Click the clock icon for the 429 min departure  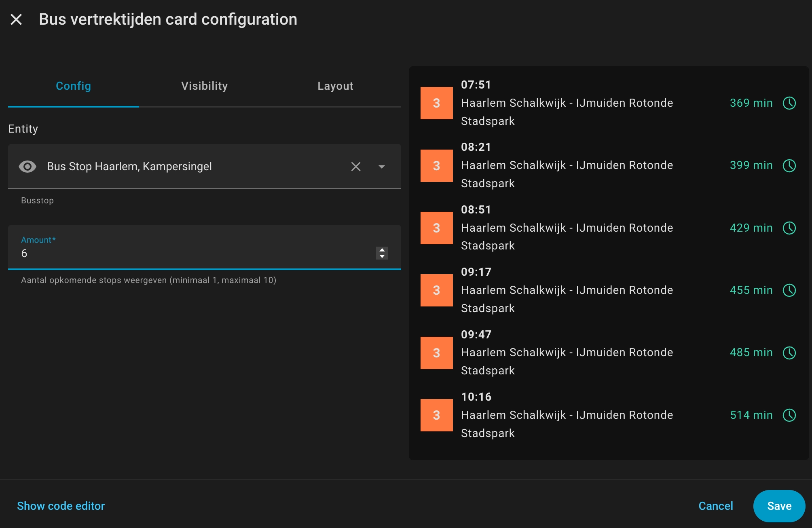coord(789,228)
